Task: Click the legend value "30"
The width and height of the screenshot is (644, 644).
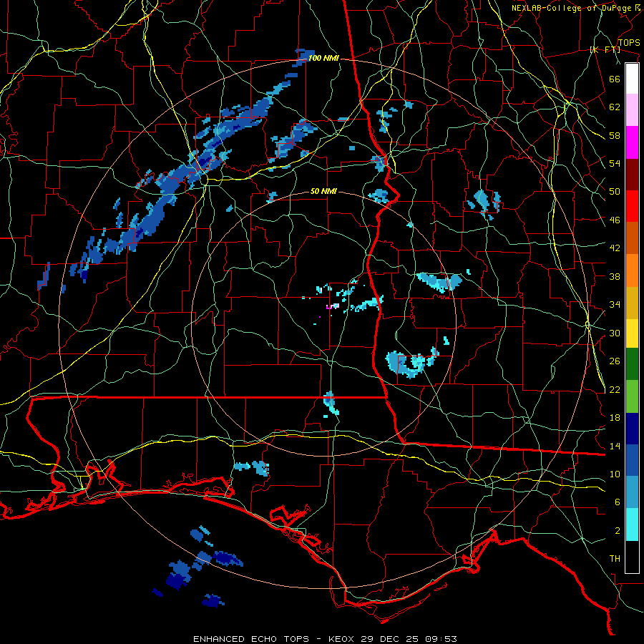Action: (615, 333)
